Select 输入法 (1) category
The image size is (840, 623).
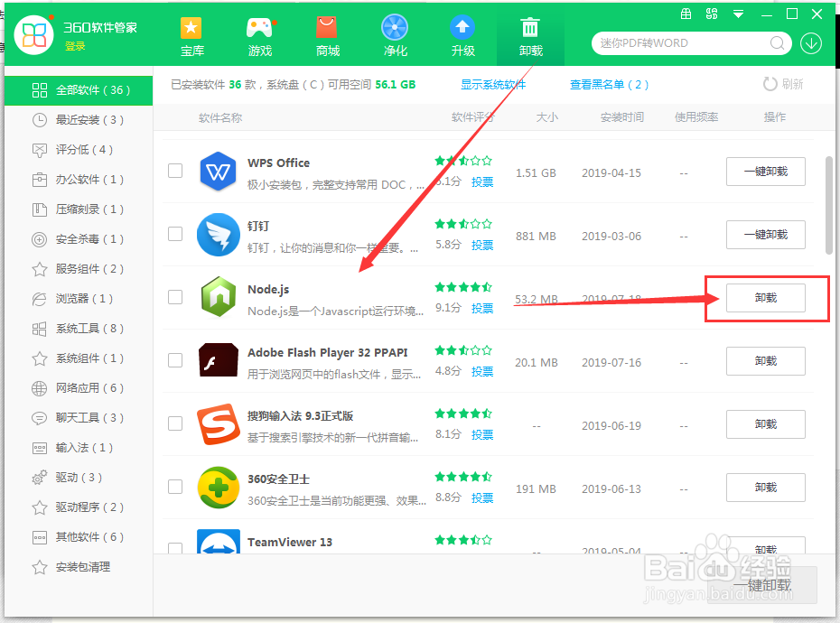[x=79, y=448]
